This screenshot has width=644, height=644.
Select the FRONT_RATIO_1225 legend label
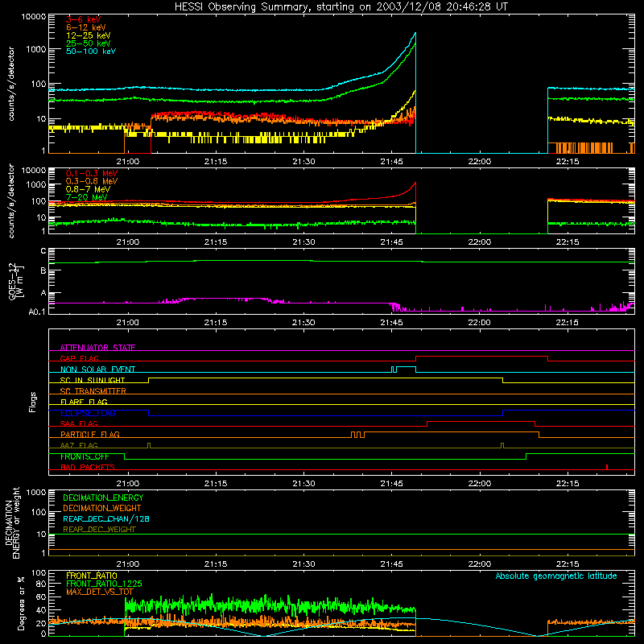tap(104, 584)
